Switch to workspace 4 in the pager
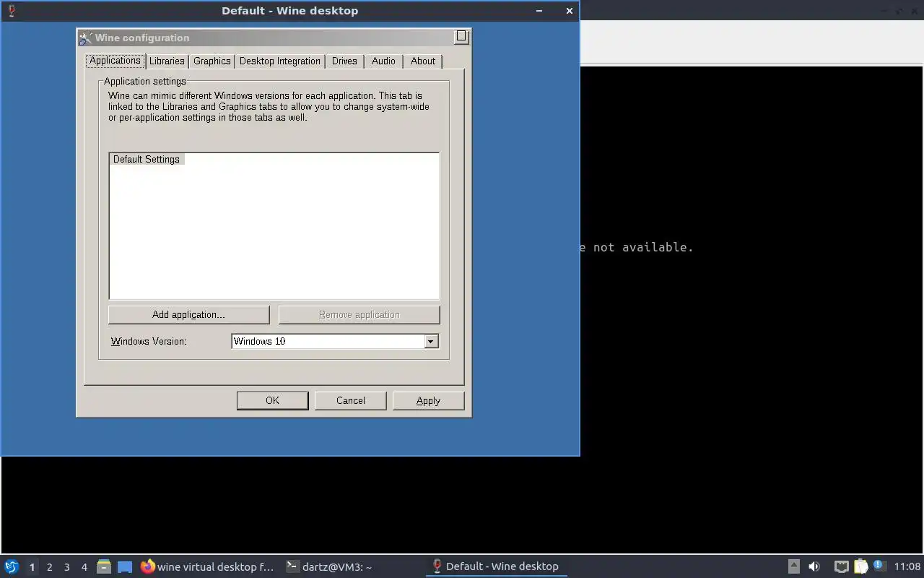 click(84, 567)
